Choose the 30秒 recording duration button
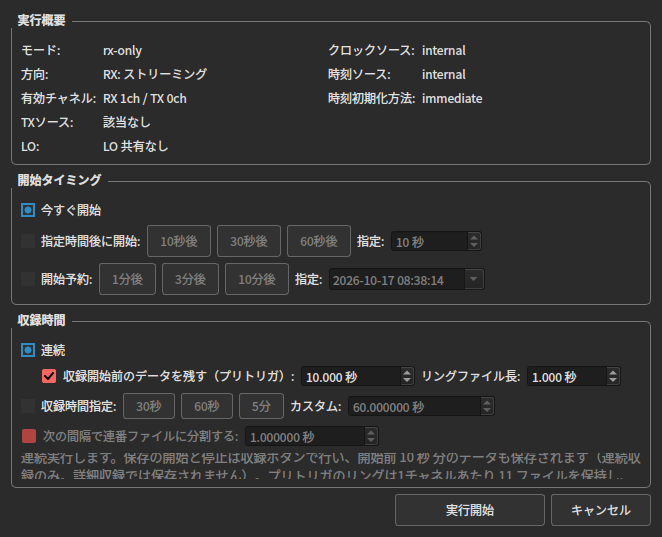This screenshot has width=662, height=537. tap(149, 406)
